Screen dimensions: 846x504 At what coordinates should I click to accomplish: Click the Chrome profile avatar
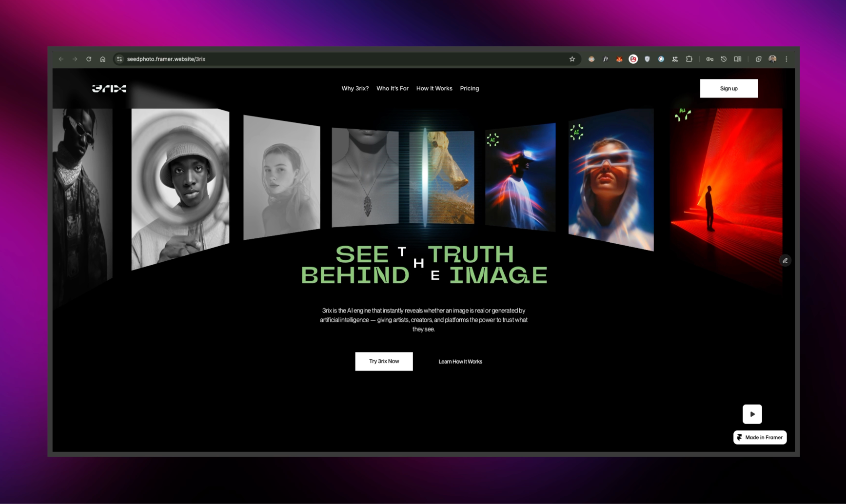pyautogui.click(x=772, y=58)
